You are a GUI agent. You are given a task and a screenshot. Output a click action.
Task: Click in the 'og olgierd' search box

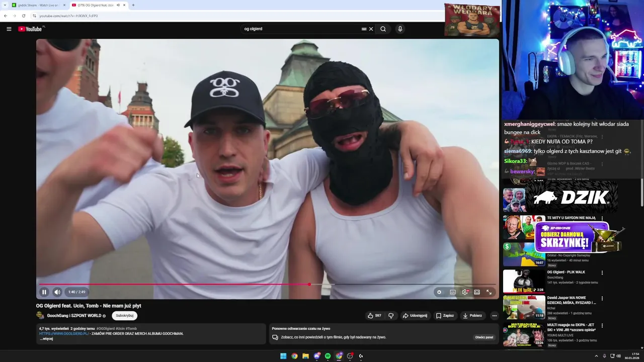pyautogui.click(x=302, y=29)
